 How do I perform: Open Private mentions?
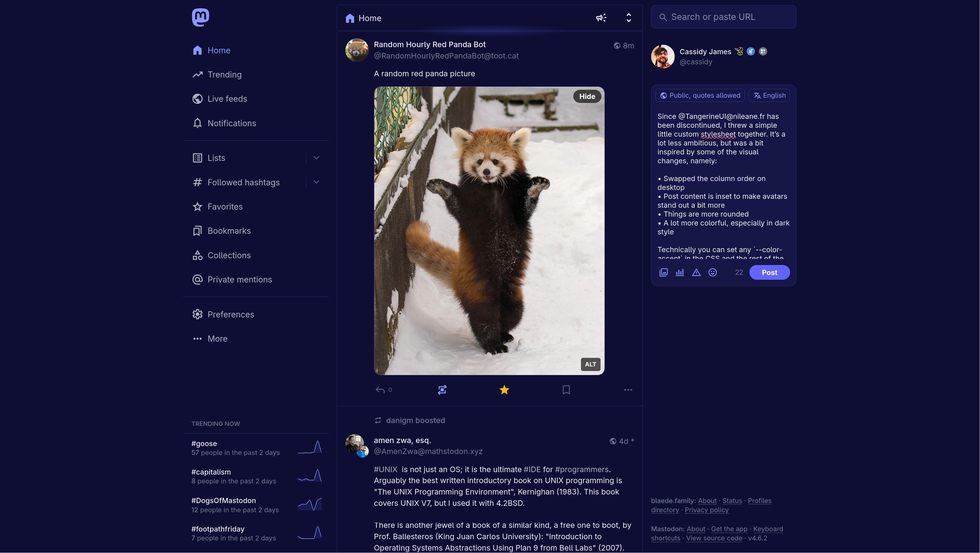(x=232, y=280)
